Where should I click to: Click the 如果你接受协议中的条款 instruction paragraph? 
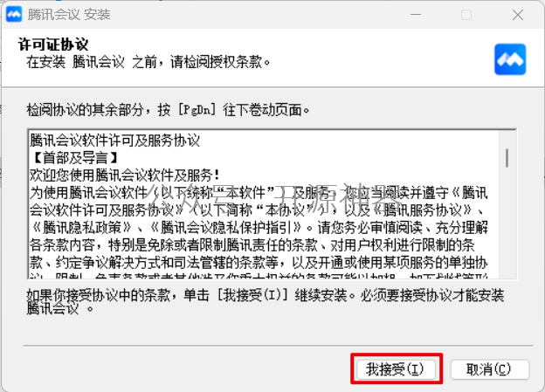[266, 301]
